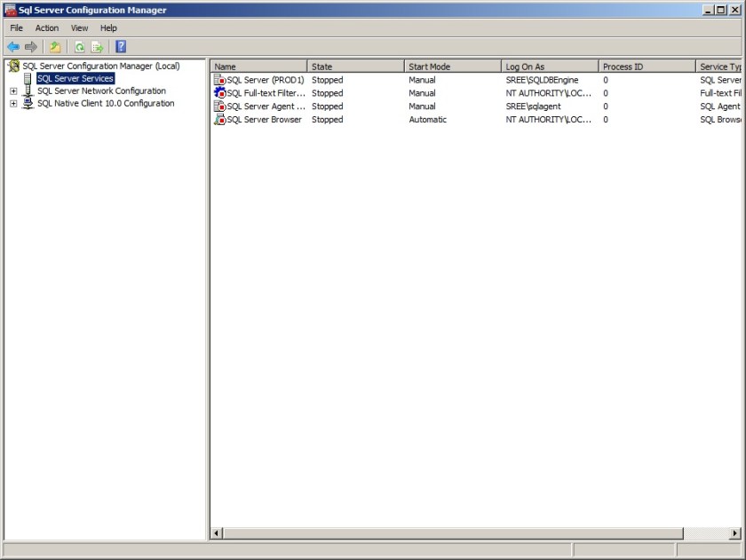Screen dimensions: 746x560
Task: Open the View menu
Action: 79,28
